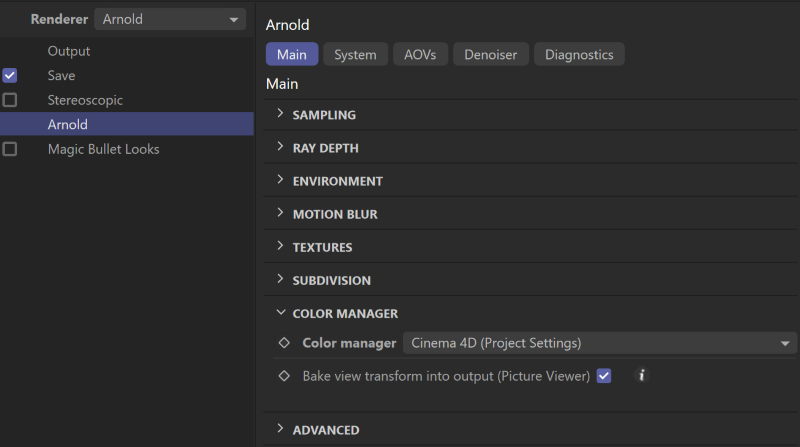Click the keyframe diamond next to Bake view transform
The width and height of the screenshot is (800, 447).
pyautogui.click(x=284, y=376)
